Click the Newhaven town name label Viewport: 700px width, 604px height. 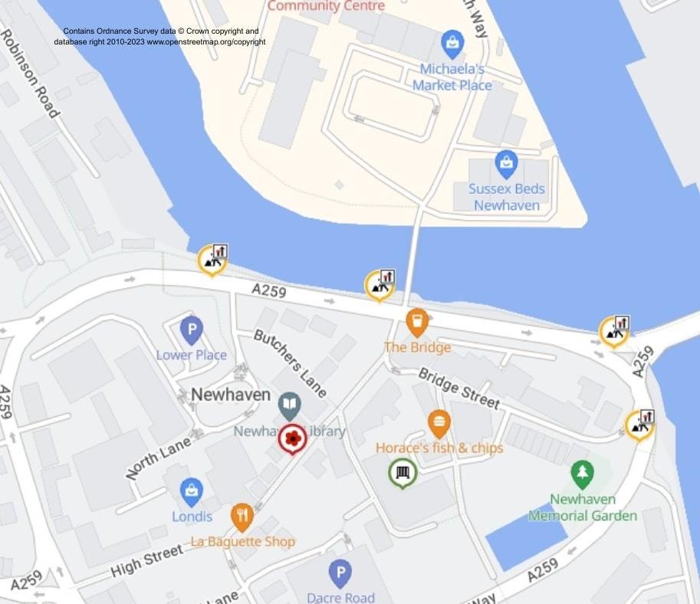click(231, 395)
